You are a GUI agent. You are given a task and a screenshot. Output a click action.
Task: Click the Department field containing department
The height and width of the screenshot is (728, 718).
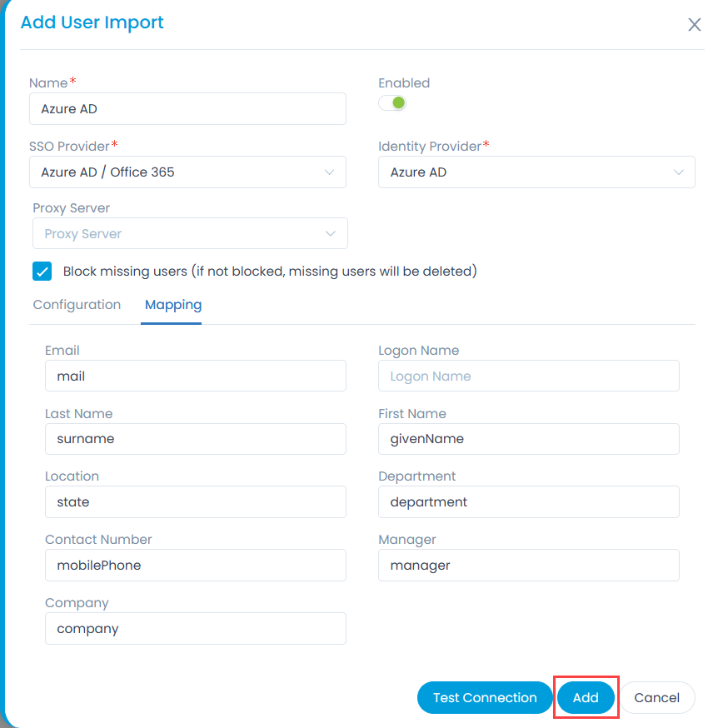[528, 501]
